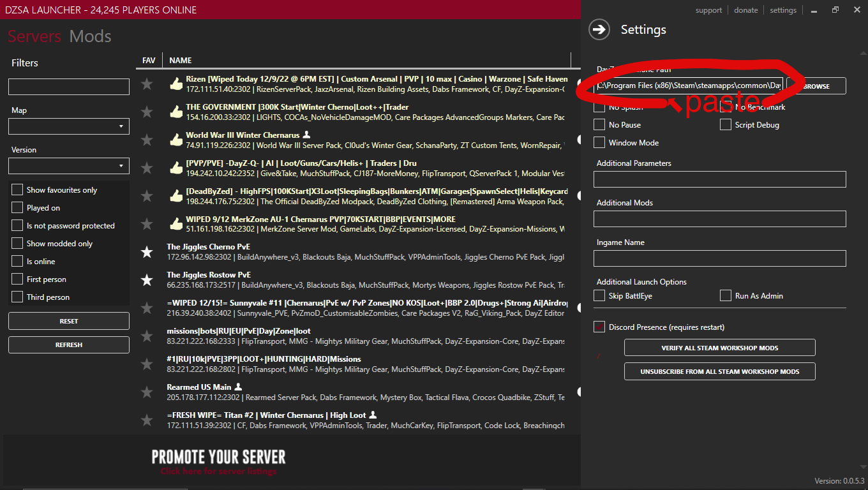Viewport: 868px width, 490px height.
Task: Enable Show favourites only filter
Action: click(x=17, y=189)
